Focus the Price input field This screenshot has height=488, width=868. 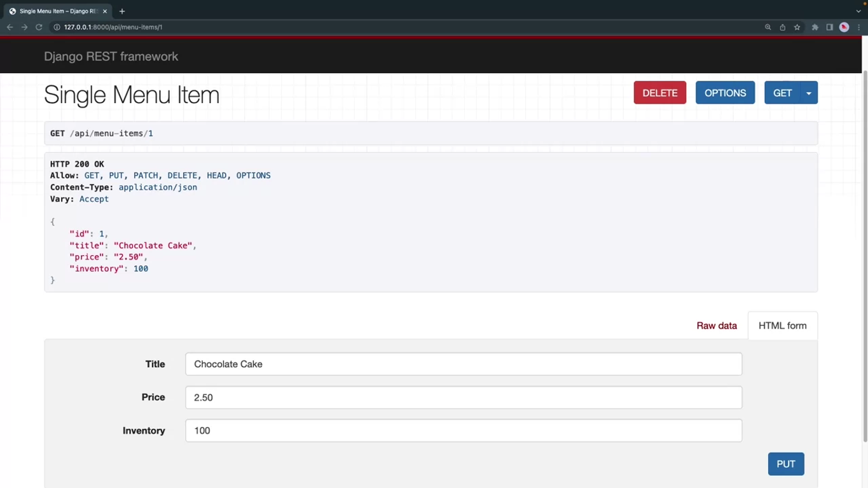pos(464,398)
